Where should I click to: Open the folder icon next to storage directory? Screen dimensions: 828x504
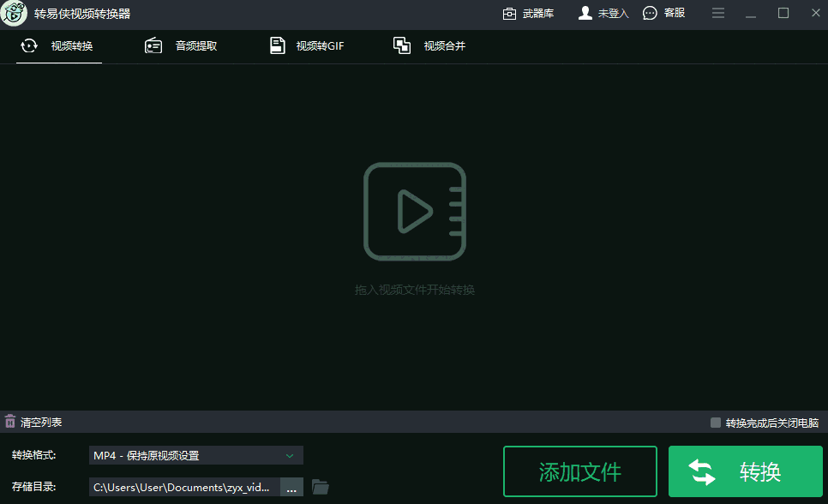click(320, 487)
